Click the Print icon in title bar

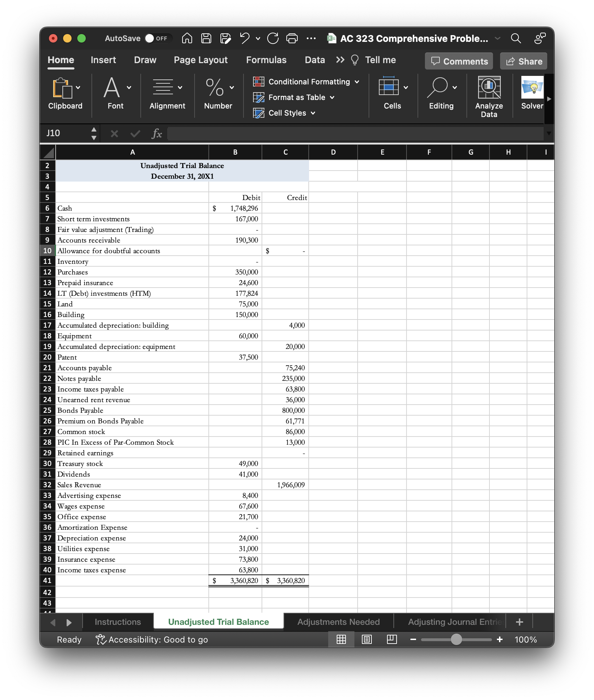point(292,38)
